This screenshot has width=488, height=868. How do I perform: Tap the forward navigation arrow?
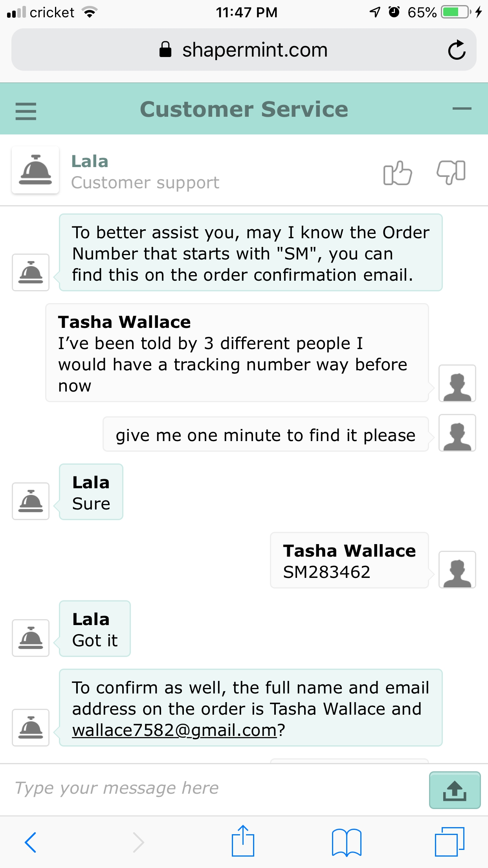tap(138, 842)
